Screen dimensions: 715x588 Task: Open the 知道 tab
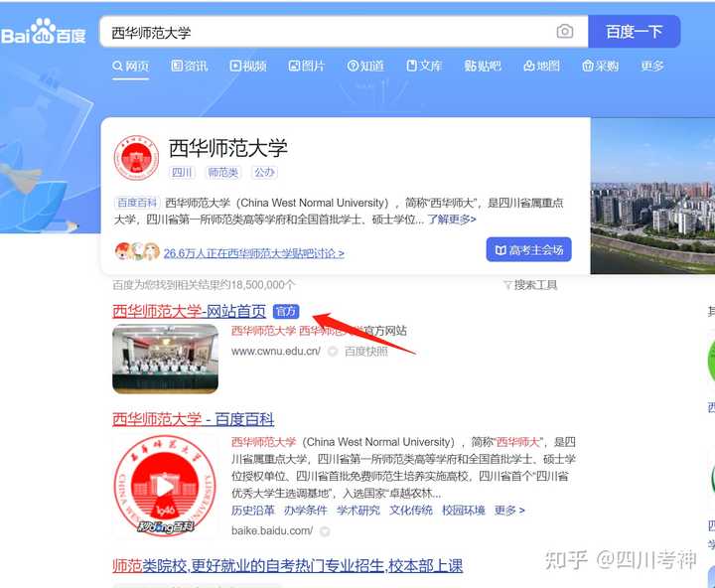[x=365, y=67]
